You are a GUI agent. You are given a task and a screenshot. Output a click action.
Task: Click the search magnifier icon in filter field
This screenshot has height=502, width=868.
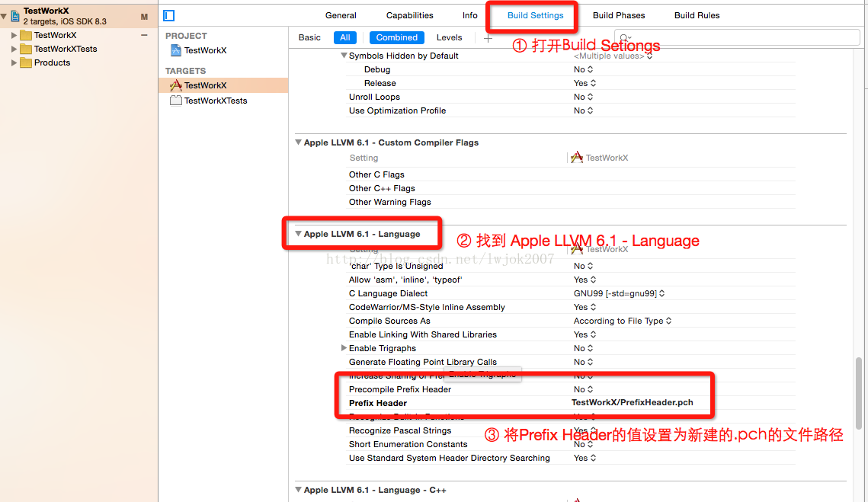pos(625,37)
